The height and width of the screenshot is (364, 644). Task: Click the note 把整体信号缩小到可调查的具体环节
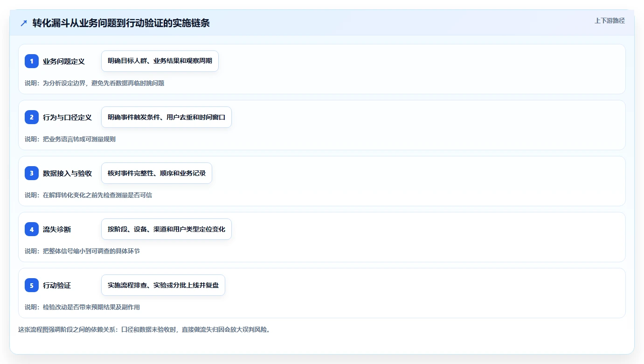pos(91,251)
